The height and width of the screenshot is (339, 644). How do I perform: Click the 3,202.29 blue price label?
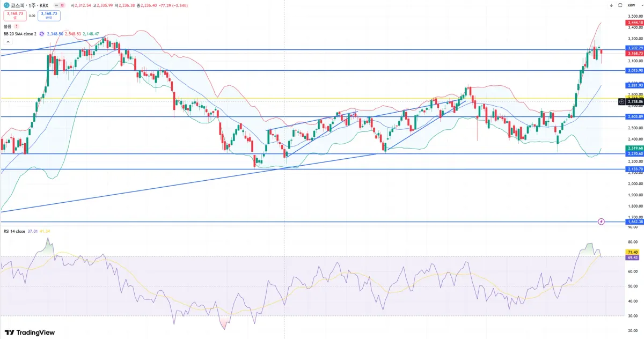(x=635, y=48)
